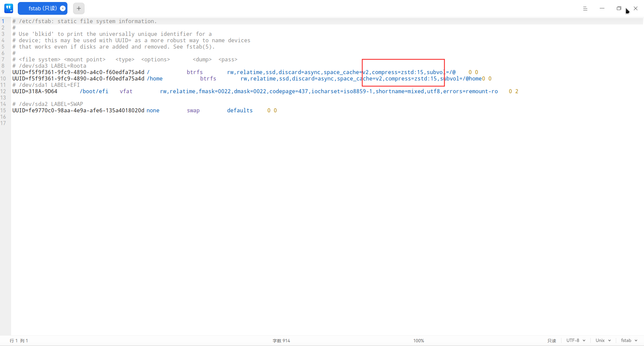The image size is (644, 346).
Task: Click the 100% zoom level indicator
Action: 419,341
